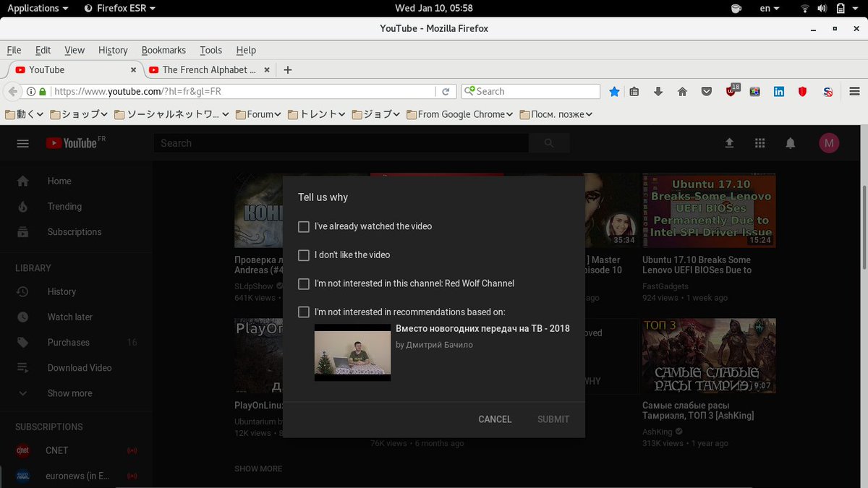Open the YouTube hamburger guide menu
This screenshot has height=488, width=868.
22,143
